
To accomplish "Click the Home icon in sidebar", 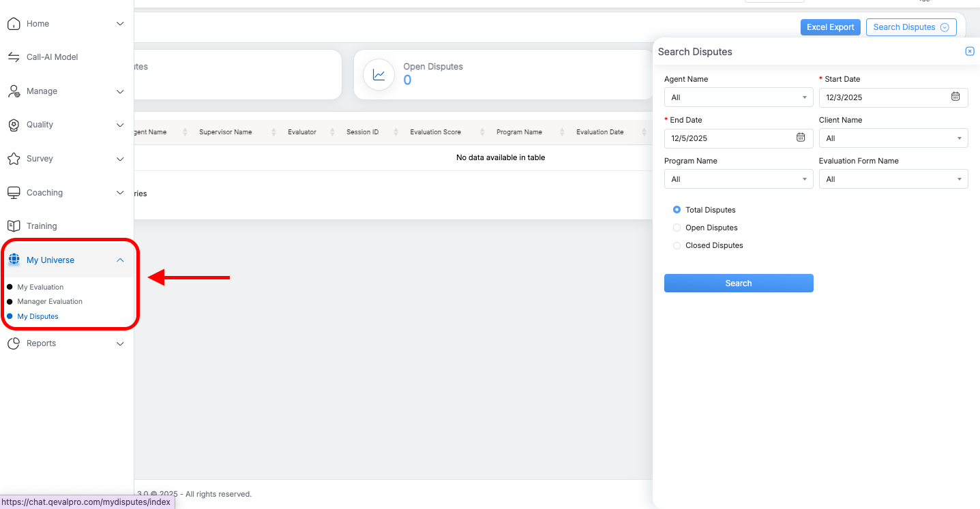I will point(14,24).
